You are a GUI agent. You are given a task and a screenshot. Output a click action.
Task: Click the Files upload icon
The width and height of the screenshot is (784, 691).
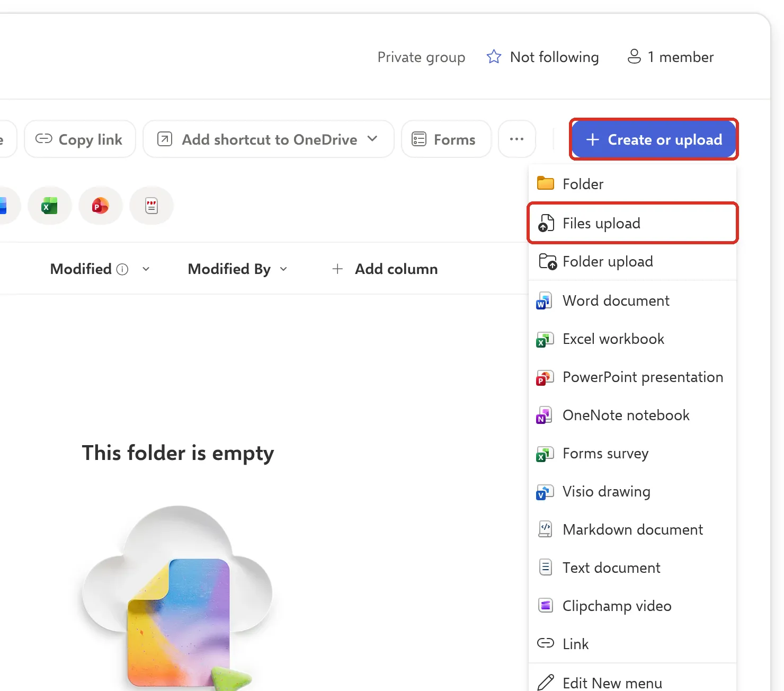tap(546, 223)
